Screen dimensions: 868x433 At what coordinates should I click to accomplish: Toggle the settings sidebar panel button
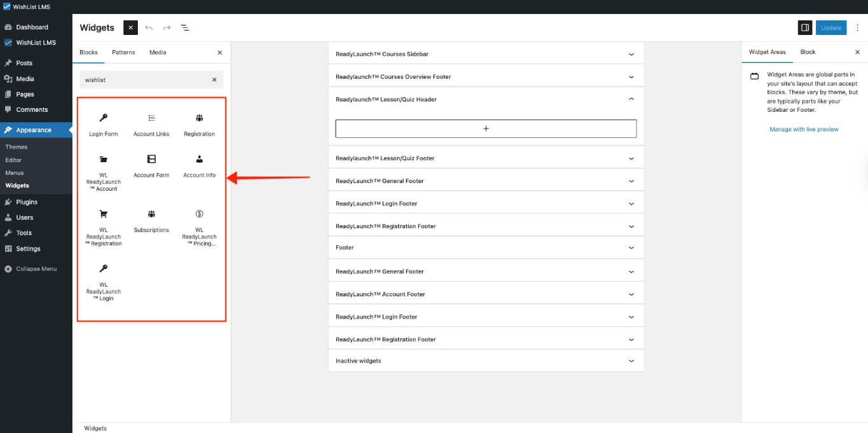coord(805,28)
